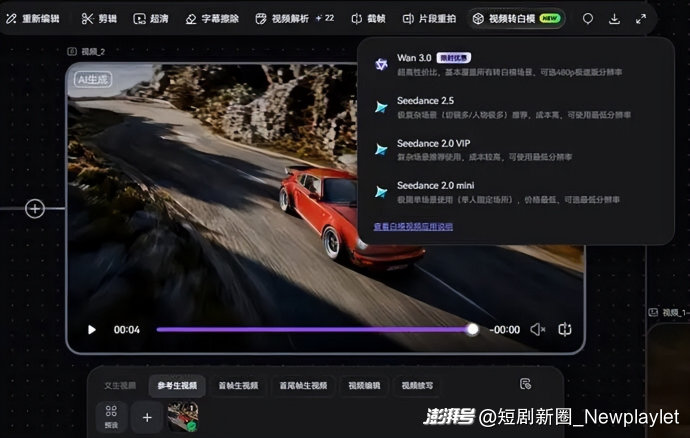Click the white playhead knob on progress bar
The width and height of the screenshot is (690, 438).
[x=473, y=329]
